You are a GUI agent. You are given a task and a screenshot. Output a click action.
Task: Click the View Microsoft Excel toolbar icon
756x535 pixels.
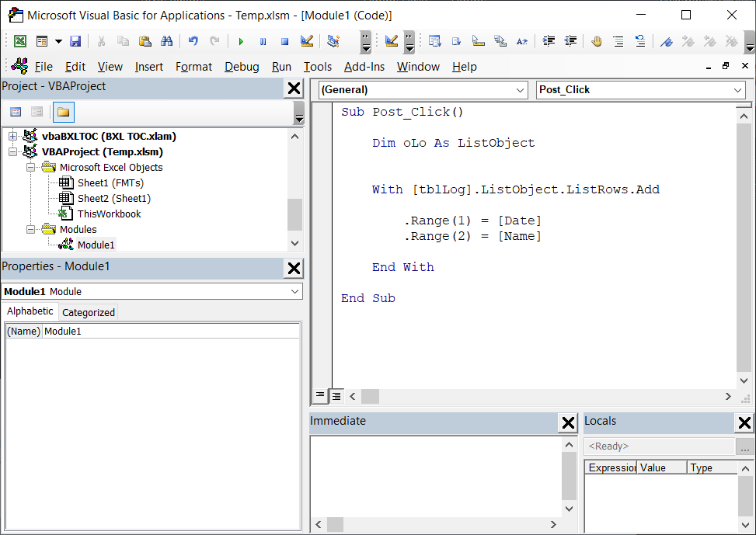pyautogui.click(x=19, y=41)
